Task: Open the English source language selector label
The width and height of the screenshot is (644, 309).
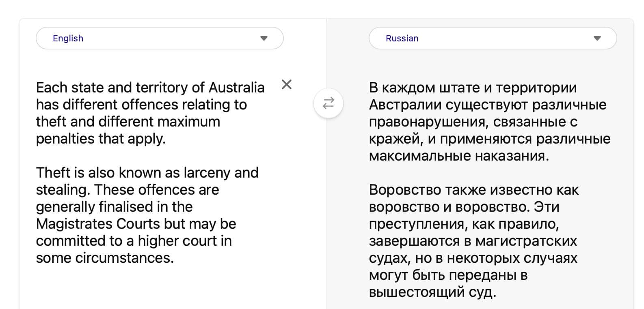Action: (x=68, y=39)
